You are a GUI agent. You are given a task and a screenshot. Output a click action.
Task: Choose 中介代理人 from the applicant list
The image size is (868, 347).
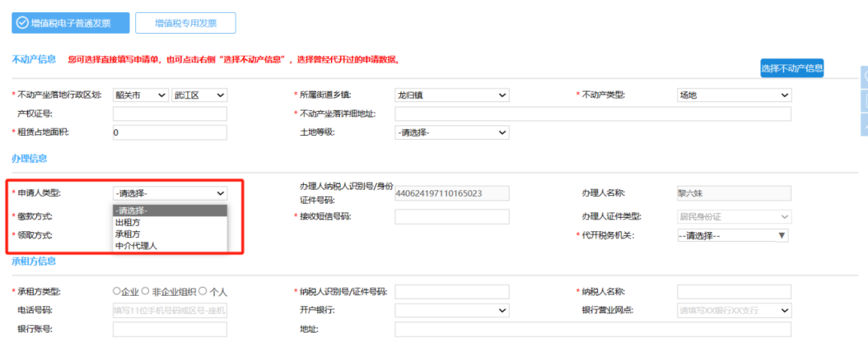click(x=170, y=245)
